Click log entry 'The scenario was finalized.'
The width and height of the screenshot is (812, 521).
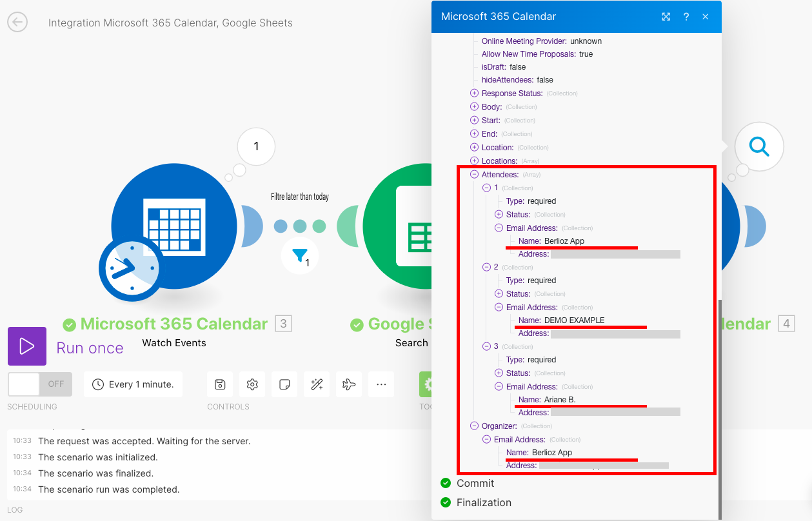pyautogui.click(x=95, y=473)
